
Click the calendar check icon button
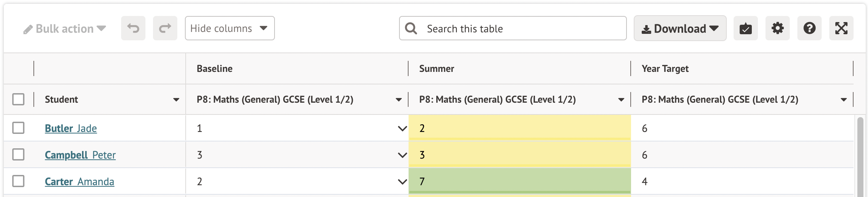tap(745, 28)
